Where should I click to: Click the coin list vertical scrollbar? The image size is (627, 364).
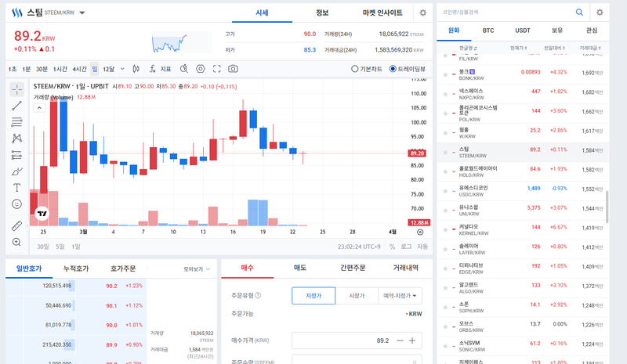[x=607, y=204]
